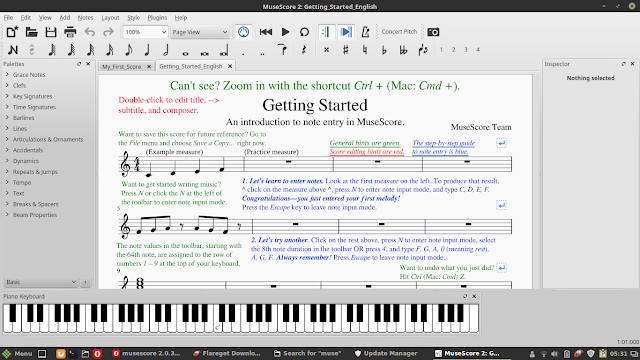
Task: Toggle the metronome
Action: click(365, 32)
